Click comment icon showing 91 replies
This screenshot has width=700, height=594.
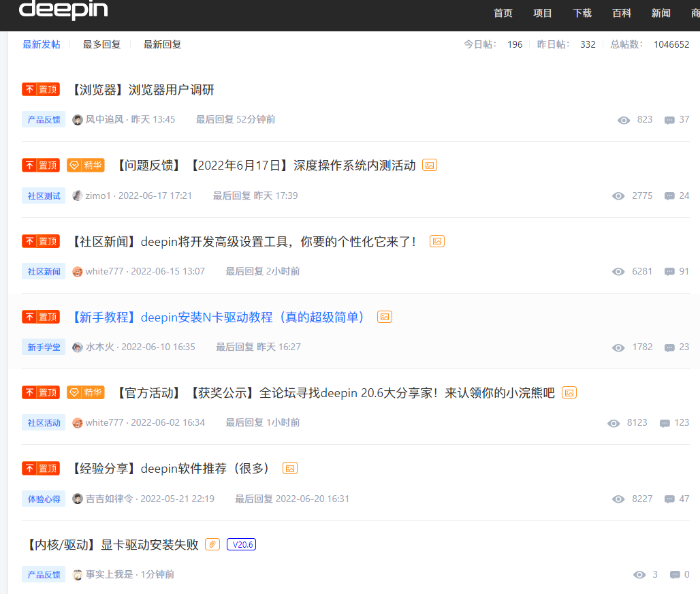669,272
